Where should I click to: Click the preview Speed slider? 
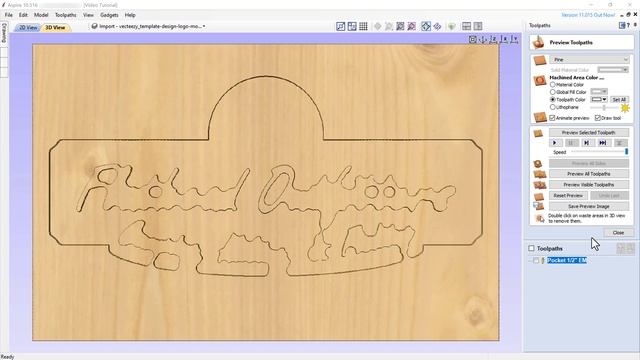click(x=599, y=152)
